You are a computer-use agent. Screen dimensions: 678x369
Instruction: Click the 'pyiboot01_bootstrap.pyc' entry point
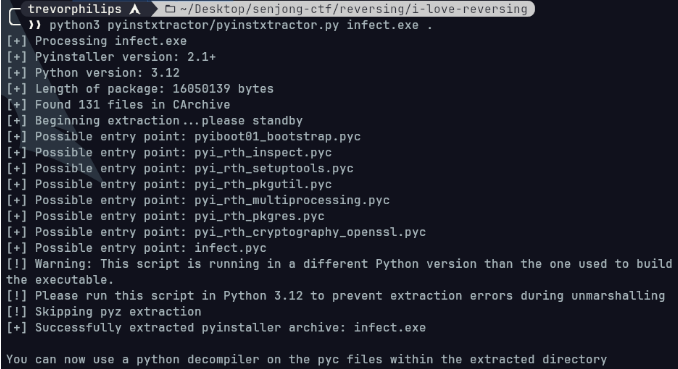[x=277, y=137]
